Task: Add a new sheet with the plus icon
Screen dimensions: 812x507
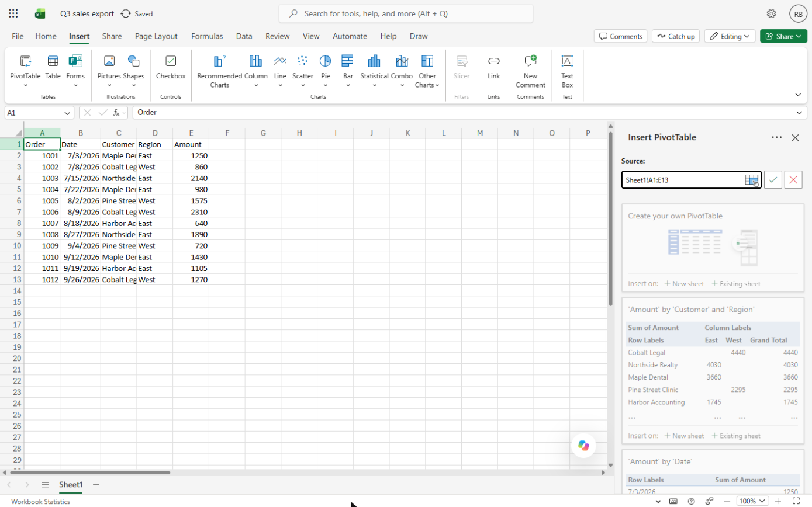Action: (96, 485)
